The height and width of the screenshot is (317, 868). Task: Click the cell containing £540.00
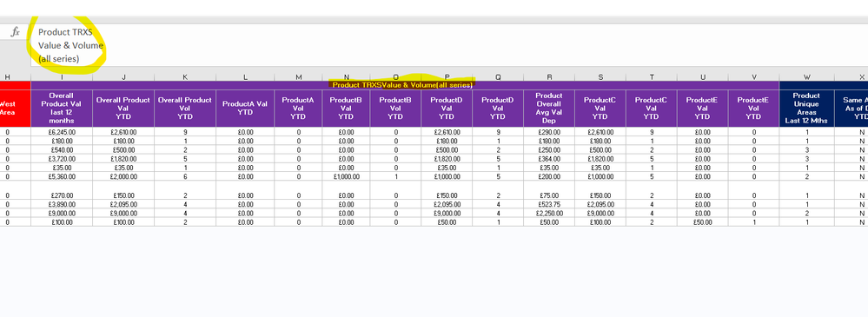62,150
